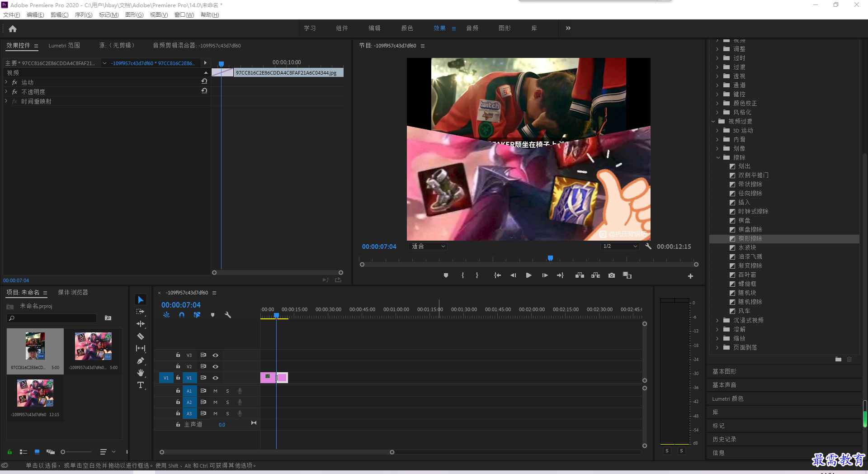Viewport: 868px width, 474px height.
Task: Move the program monitor playhead
Action: pos(550,258)
